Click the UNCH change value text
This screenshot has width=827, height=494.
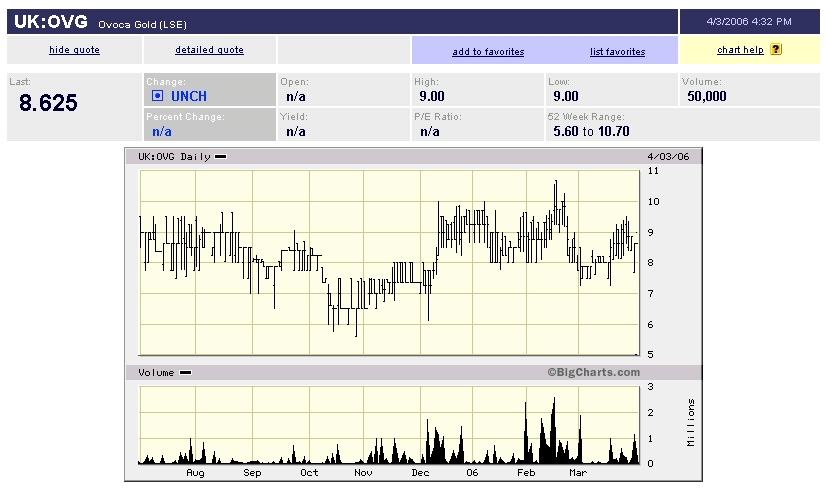pos(189,96)
